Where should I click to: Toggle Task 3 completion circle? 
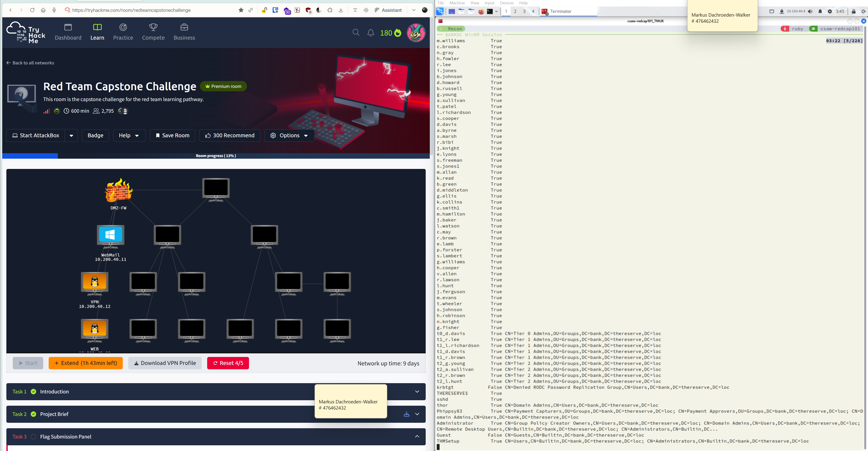33,436
